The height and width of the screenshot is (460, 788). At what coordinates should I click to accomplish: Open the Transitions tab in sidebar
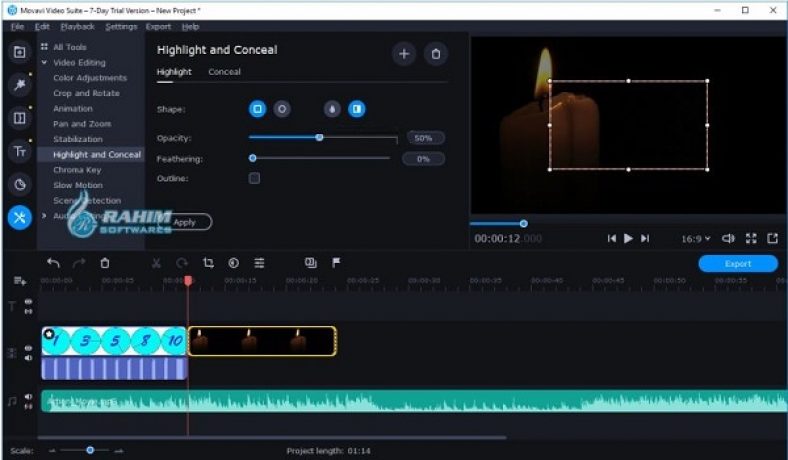pos(20,118)
